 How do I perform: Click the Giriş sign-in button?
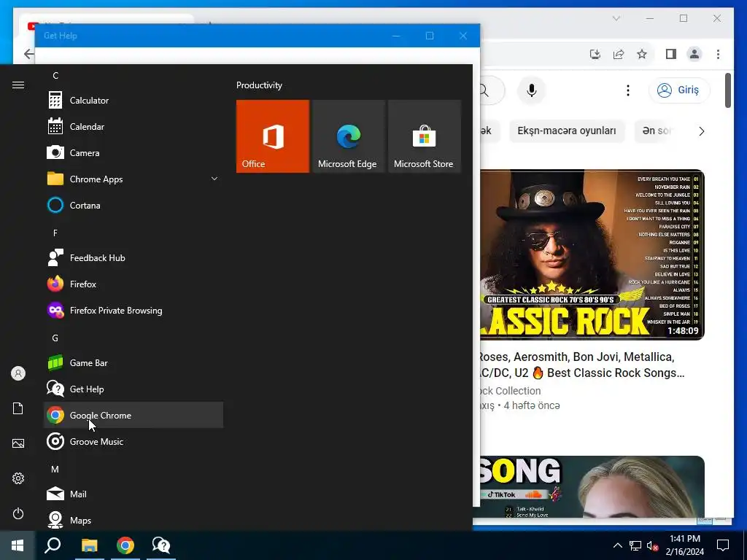point(679,90)
